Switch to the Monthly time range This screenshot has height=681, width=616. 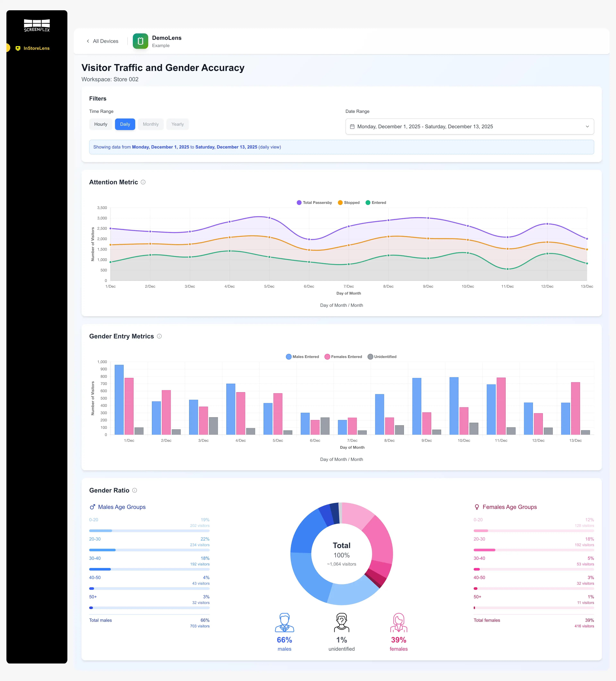[150, 124]
